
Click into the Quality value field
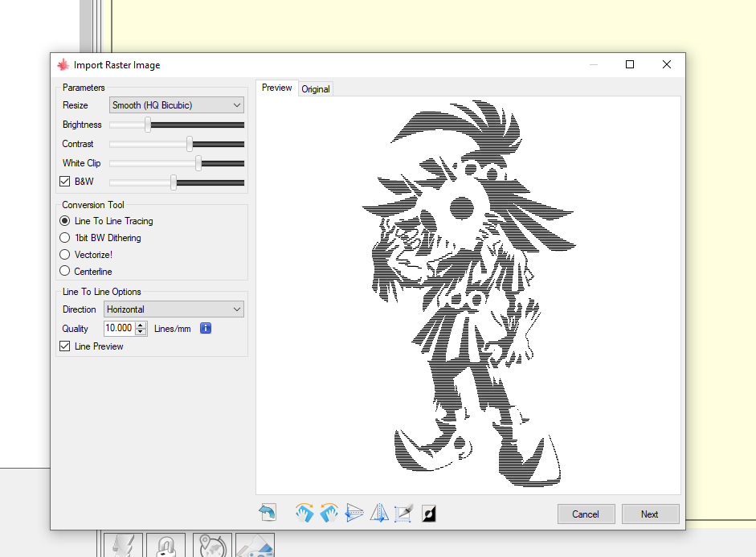point(120,329)
